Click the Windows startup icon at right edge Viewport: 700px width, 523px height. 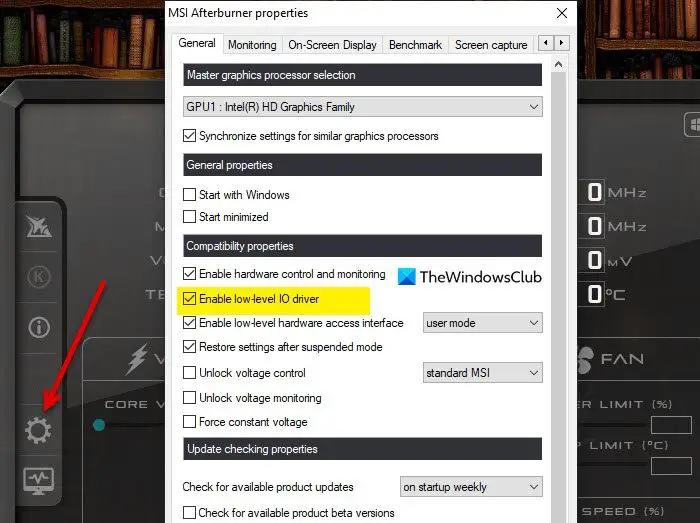point(692,125)
